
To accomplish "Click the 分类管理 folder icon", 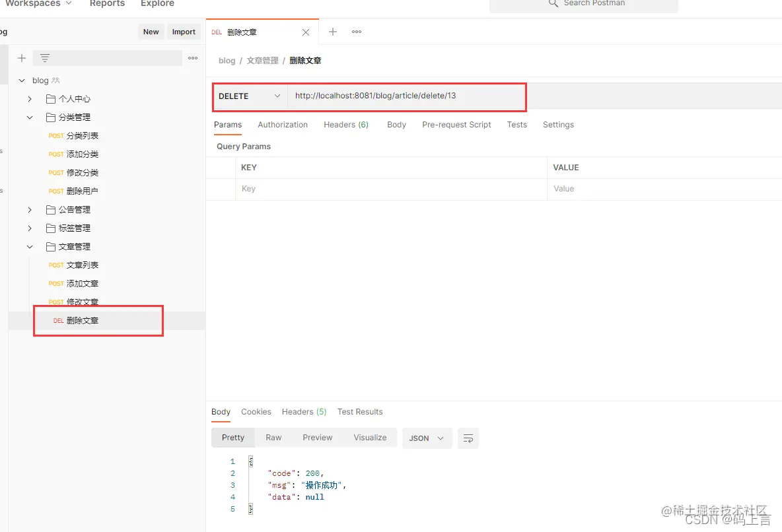I will pyautogui.click(x=50, y=117).
